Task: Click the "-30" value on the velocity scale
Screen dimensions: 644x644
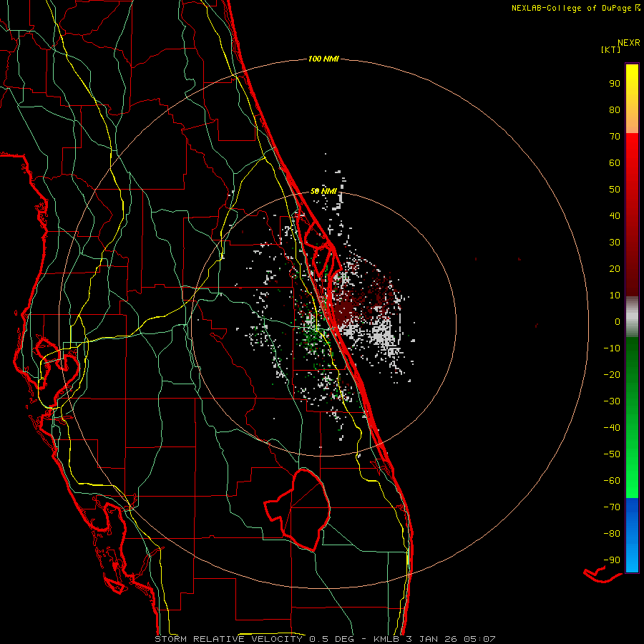Action: coord(612,401)
